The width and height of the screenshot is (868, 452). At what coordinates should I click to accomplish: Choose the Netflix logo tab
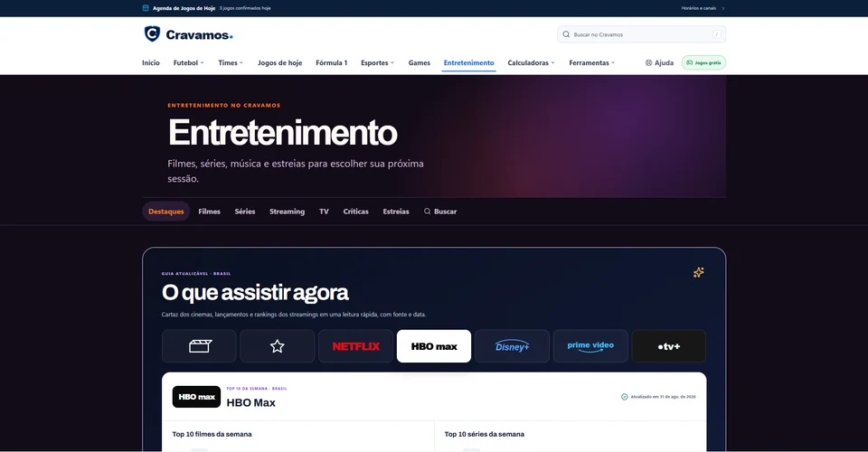tap(356, 346)
